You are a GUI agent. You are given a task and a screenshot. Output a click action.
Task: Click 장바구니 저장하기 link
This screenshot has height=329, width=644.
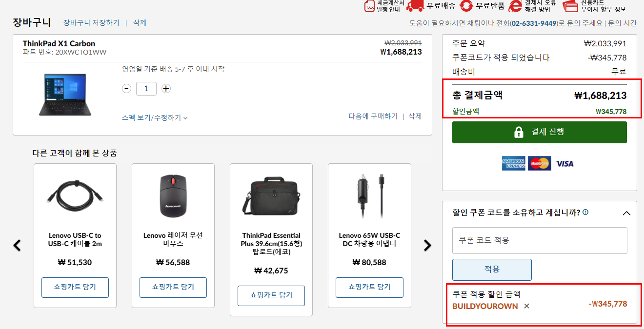point(91,22)
